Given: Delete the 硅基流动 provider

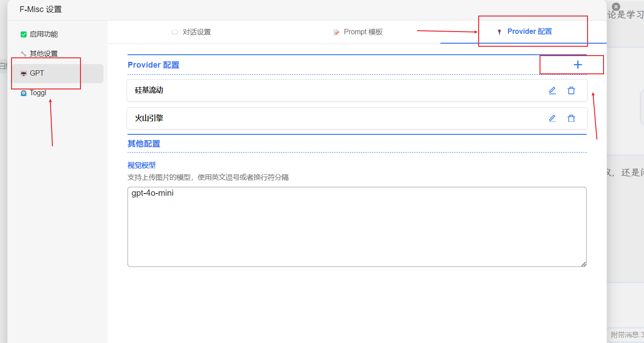Looking at the screenshot, I should (x=571, y=90).
